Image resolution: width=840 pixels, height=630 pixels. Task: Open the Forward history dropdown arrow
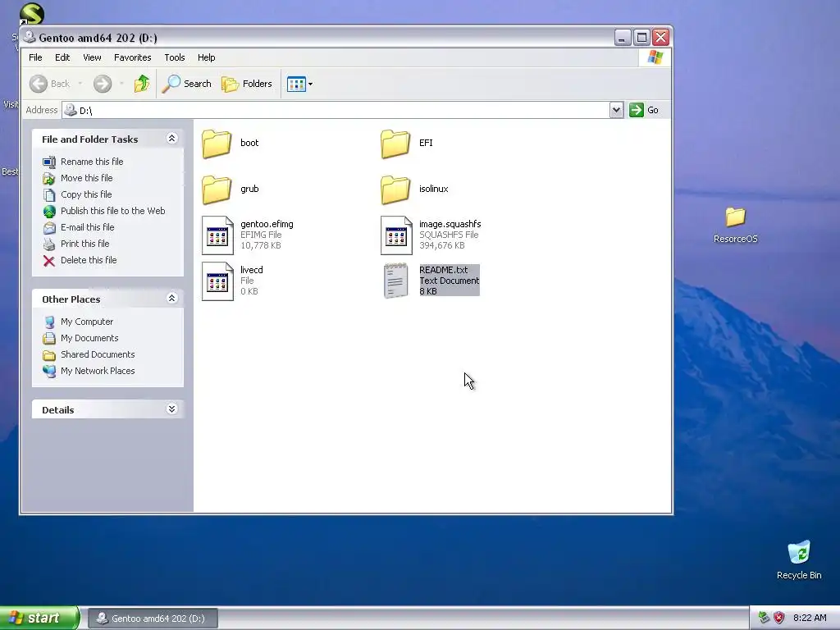pos(121,84)
